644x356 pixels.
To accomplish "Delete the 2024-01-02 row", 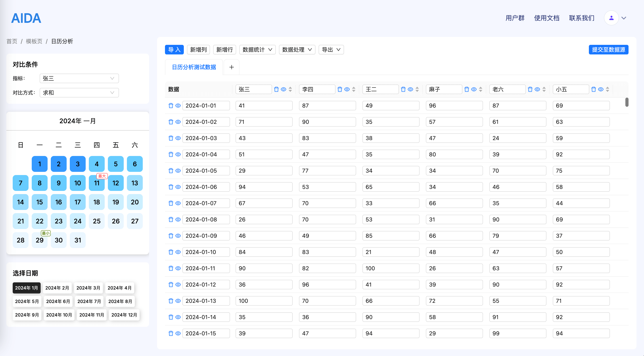I will [171, 122].
